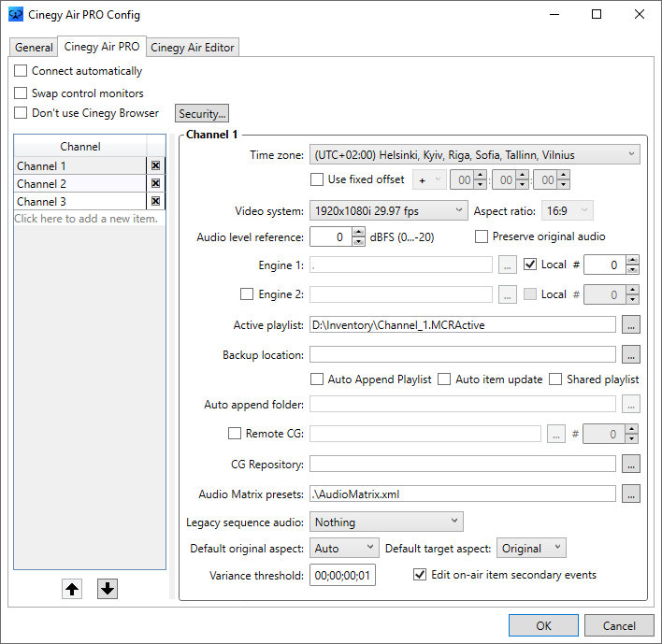Enable Shared playlist checkbox
Screen dimensions: 662x644
[x=555, y=379]
